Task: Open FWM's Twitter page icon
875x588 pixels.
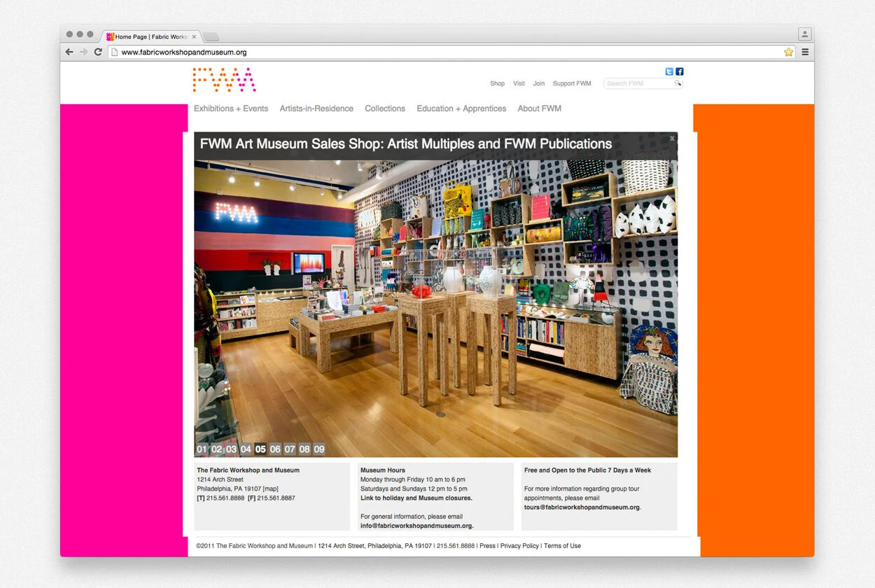Action: (669, 71)
